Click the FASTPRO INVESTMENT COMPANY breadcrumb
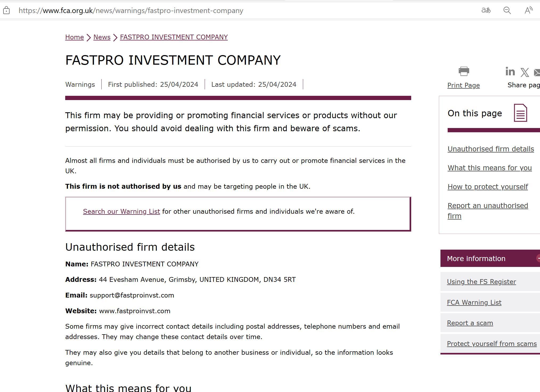Image resolution: width=540 pixels, height=392 pixels. (174, 37)
